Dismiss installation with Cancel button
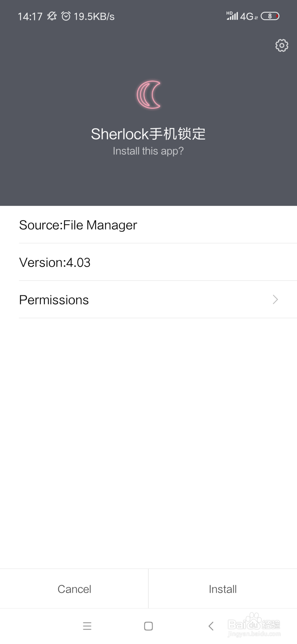 pos(74,589)
